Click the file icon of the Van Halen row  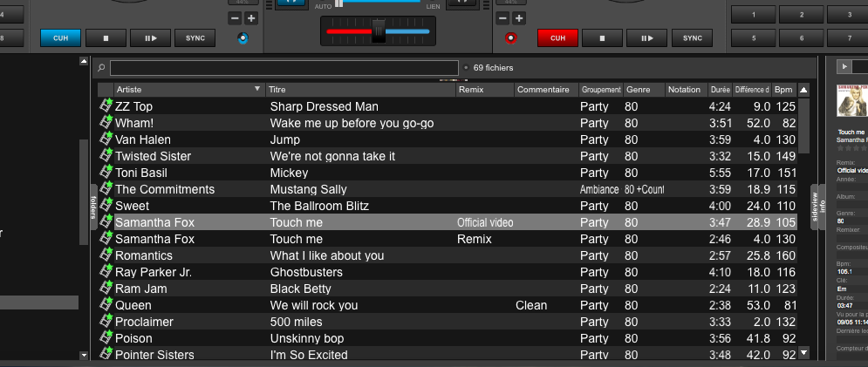(x=106, y=139)
